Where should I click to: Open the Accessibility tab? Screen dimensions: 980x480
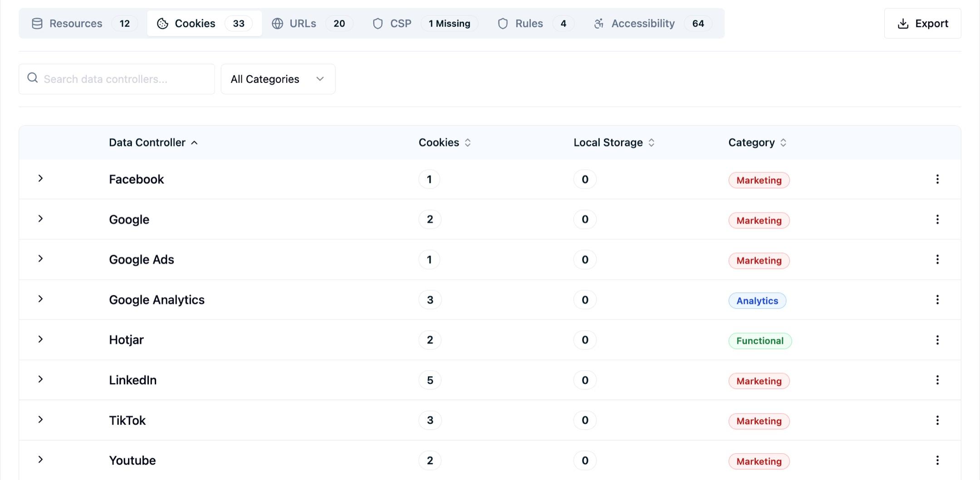[652, 24]
